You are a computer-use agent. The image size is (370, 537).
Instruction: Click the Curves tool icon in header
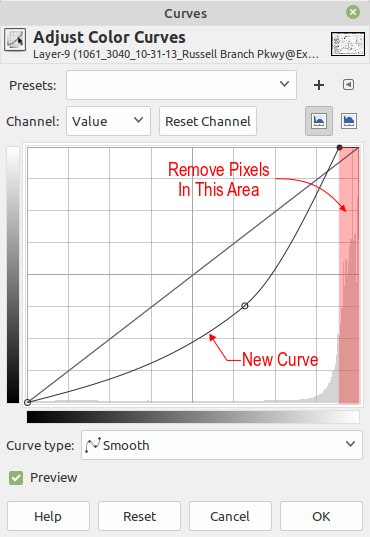coord(15,40)
